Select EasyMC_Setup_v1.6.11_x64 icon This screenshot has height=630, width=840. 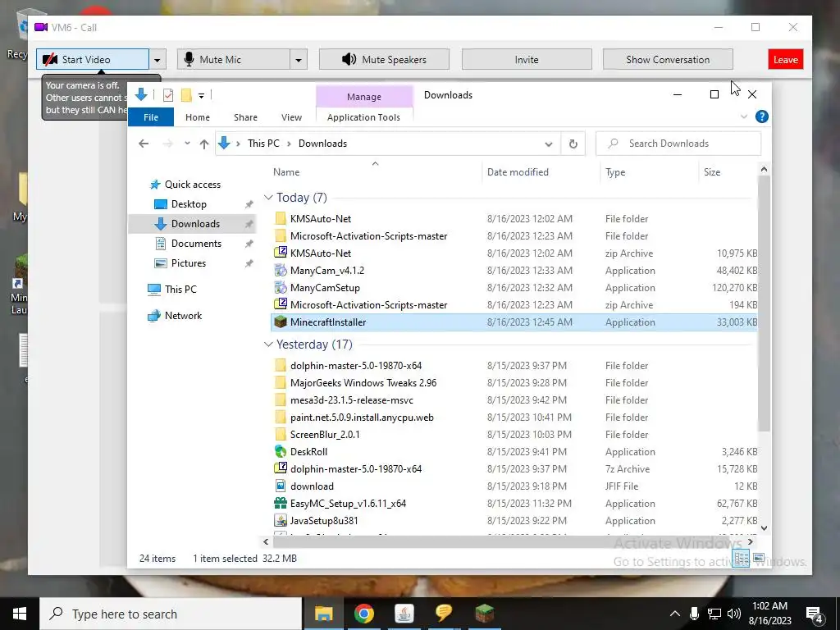pyautogui.click(x=281, y=503)
